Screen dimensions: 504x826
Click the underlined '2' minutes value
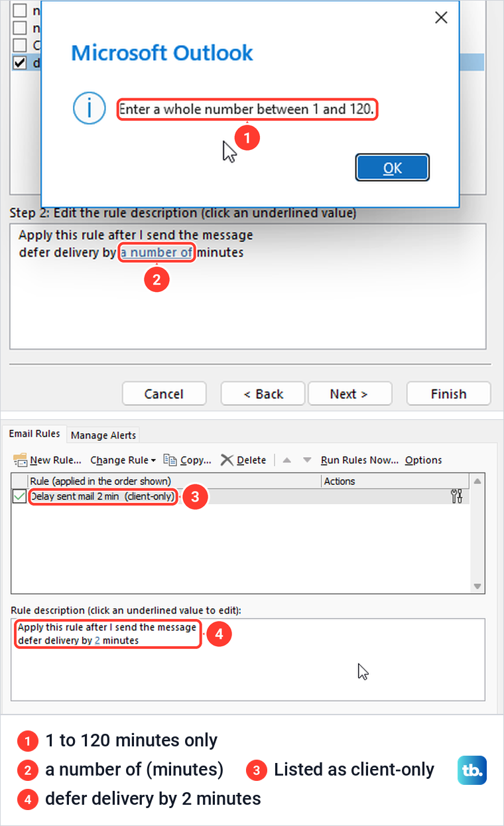(97, 640)
